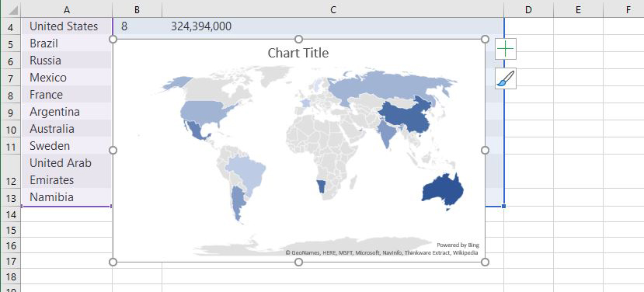The height and width of the screenshot is (292, 644).
Task: Select the United Arab Emirates cell
Action: pyautogui.click(x=67, y=172)
